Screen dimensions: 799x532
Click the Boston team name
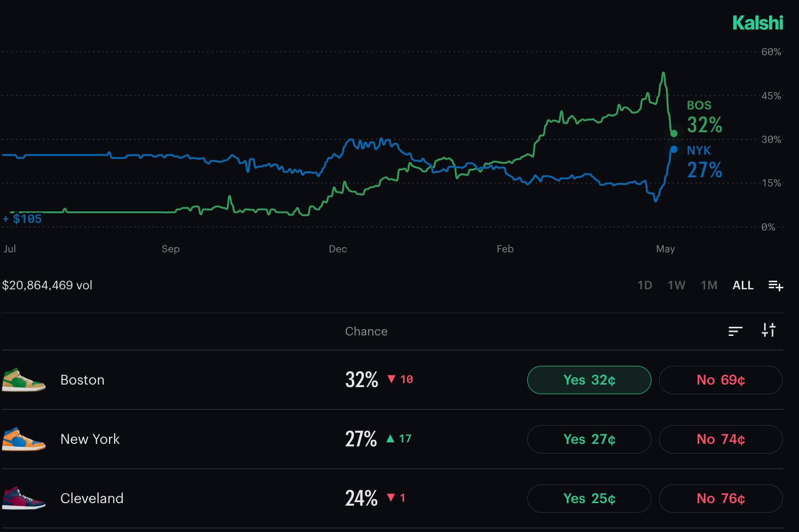(x=82, y=380)
